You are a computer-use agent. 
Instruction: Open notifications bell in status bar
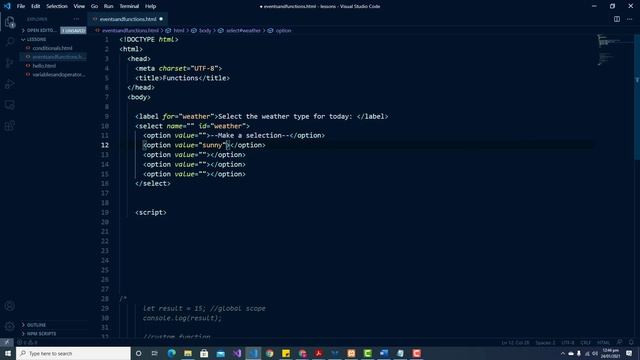click(x=631, y=342)
